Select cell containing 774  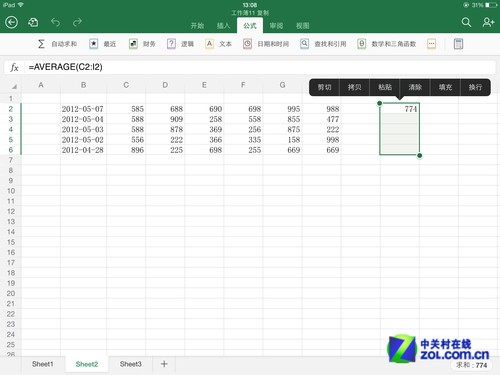(x=400, y=109)
